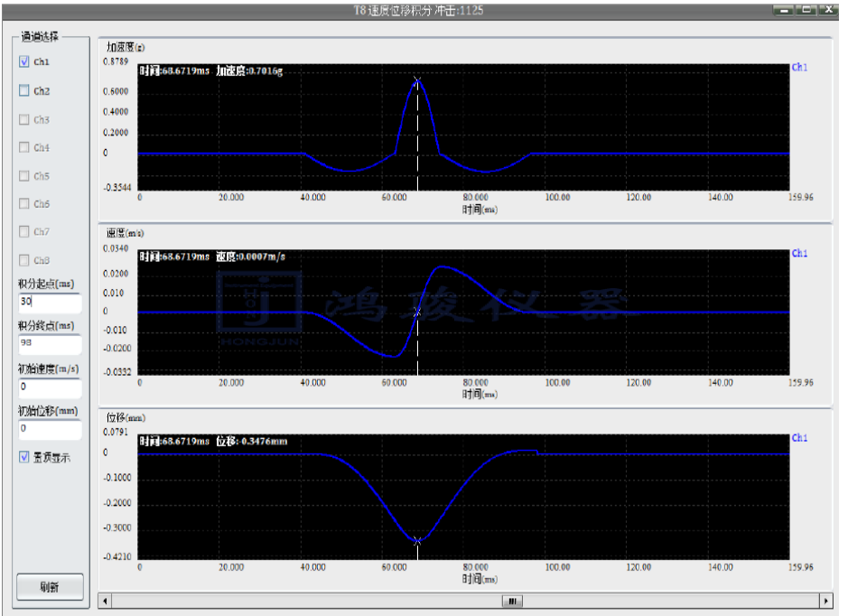Check the Ch7 channel box
Viewport: 857px width, 616px height.
[x=24, y=232]
